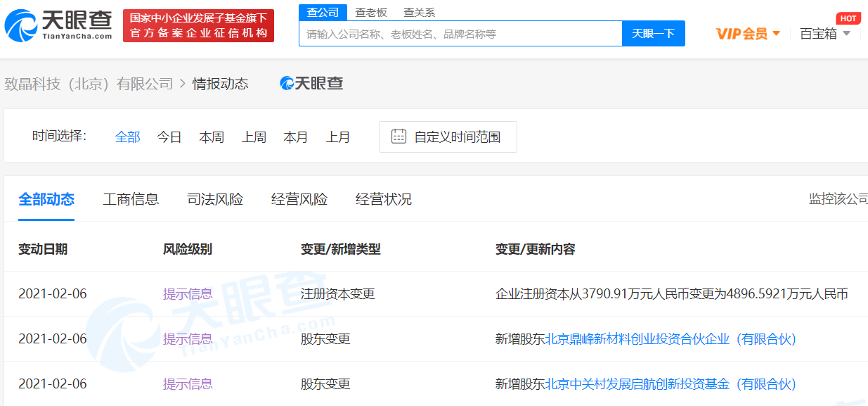
Task: Click the calendar icon for custom range
Action: (399, 137)
